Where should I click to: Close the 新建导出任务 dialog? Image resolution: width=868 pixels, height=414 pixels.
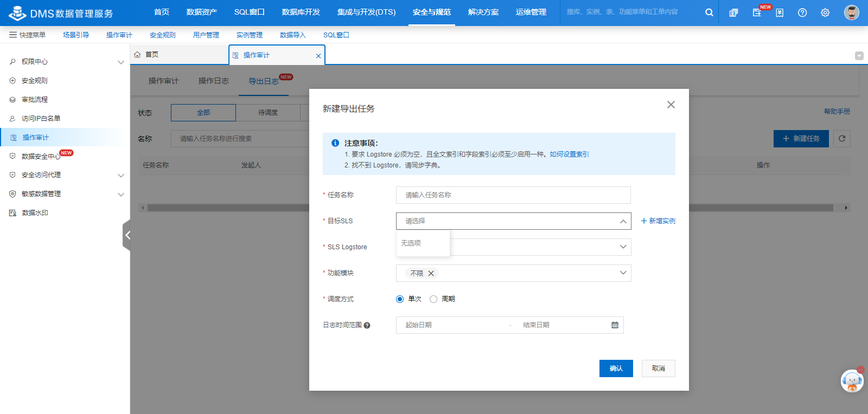[671, 105]
